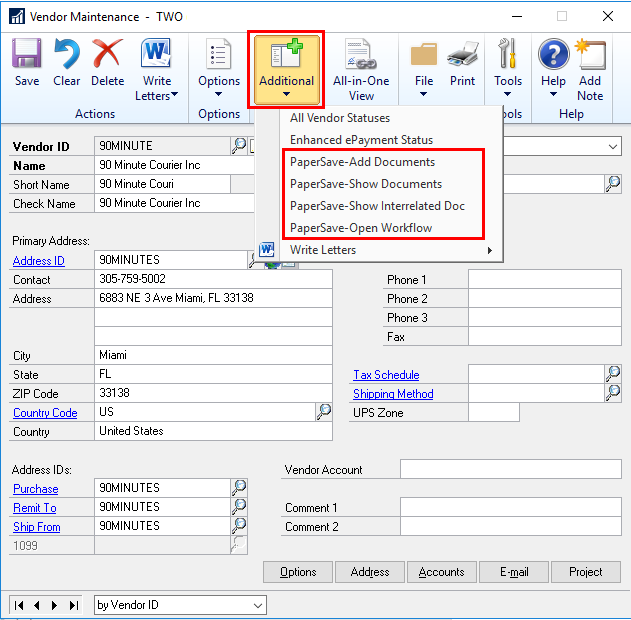The image size is (631, 620).
Task: Expand the Write Letters ribbon dropdown arrow
Action: click(x=174, y=94)
